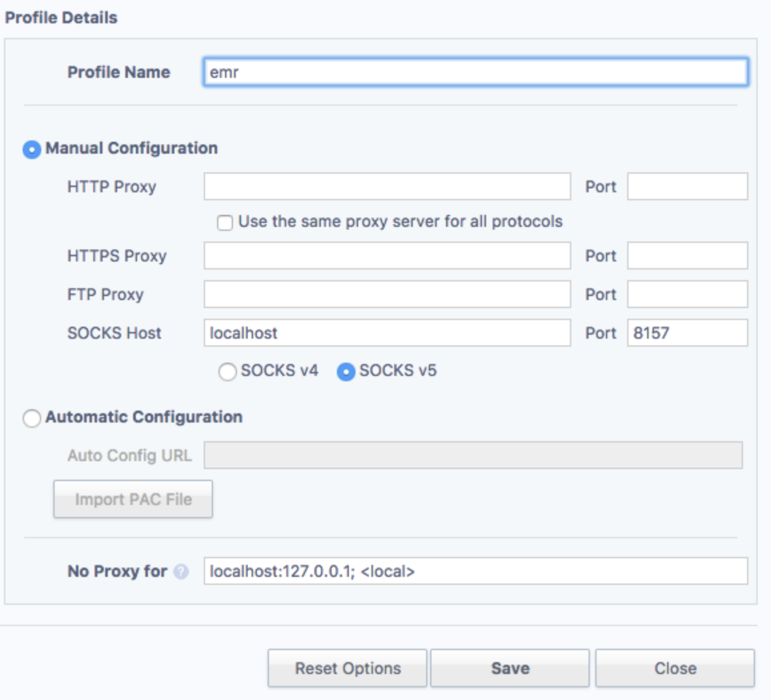Click the help icon beside No Proxy for
This screenshot has height=700, width=771.
point(181,572)
